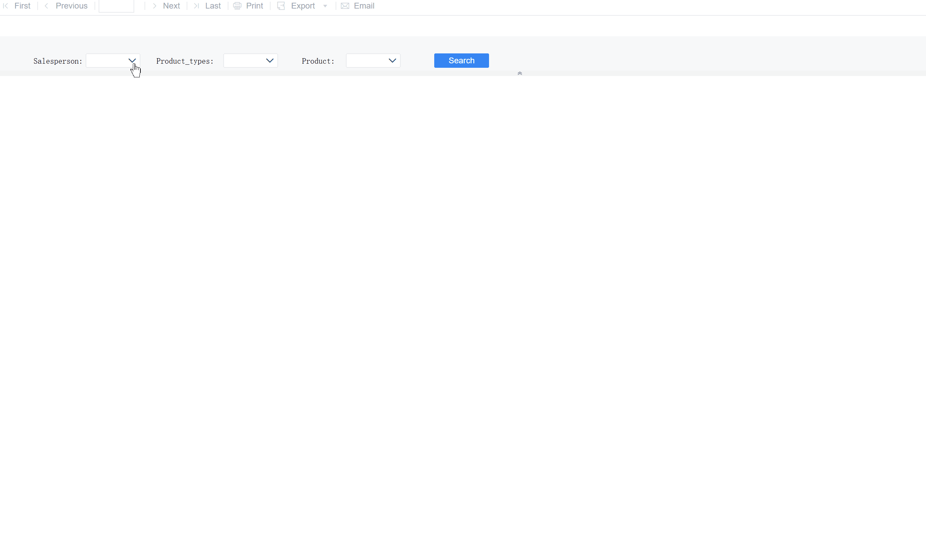Click the Export icon
This screenshot has height=560, width=926.
click(281, 5)
